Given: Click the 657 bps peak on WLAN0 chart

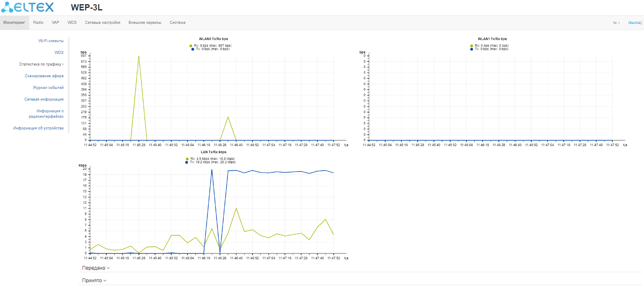Looking at the screenshot, I should 139,56.
